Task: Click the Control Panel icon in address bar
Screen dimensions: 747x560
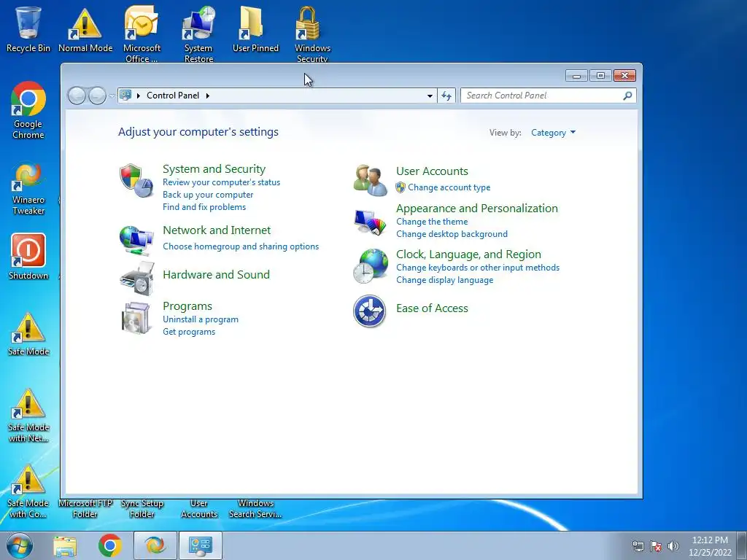Action: coord(125,96)
